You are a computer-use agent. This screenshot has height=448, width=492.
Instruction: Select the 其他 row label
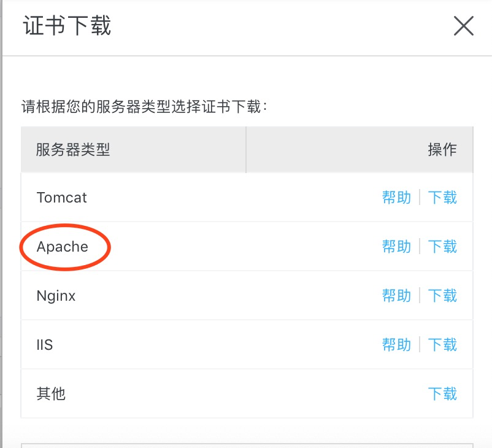51,394
